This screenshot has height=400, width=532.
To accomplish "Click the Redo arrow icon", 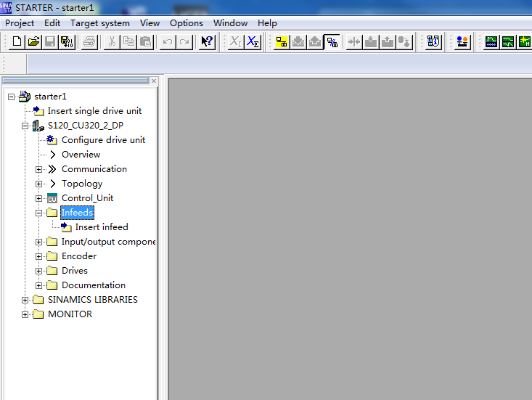I will tap(184, 41).
